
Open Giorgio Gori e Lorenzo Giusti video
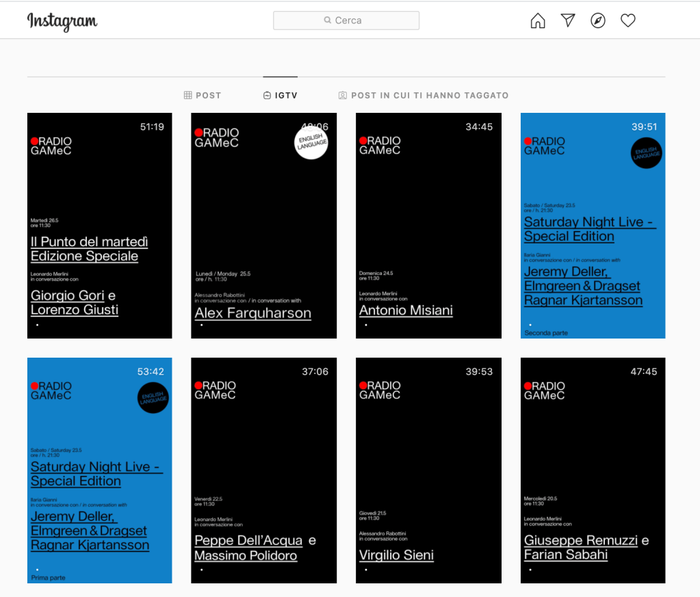click(100, 226)
